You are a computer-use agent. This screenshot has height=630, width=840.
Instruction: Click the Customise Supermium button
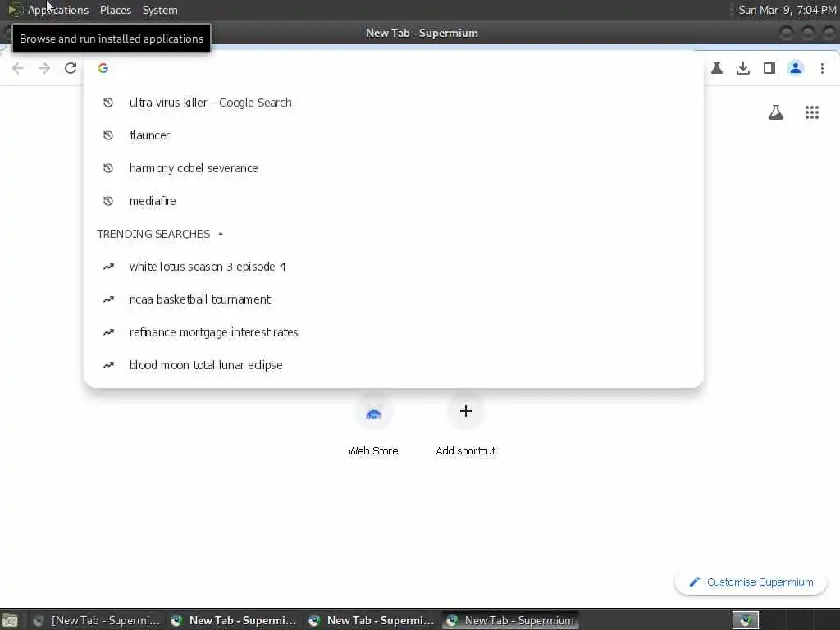point(751,582)
